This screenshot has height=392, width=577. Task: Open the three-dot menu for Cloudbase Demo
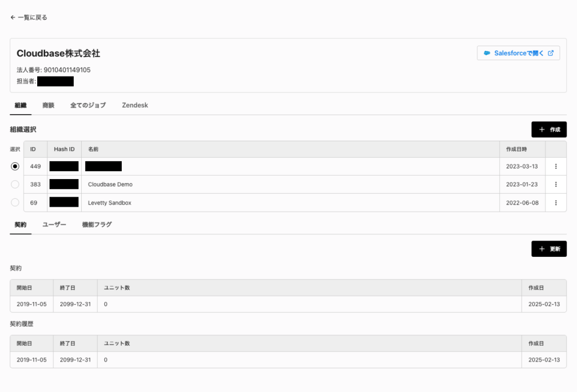pos(556,184)
